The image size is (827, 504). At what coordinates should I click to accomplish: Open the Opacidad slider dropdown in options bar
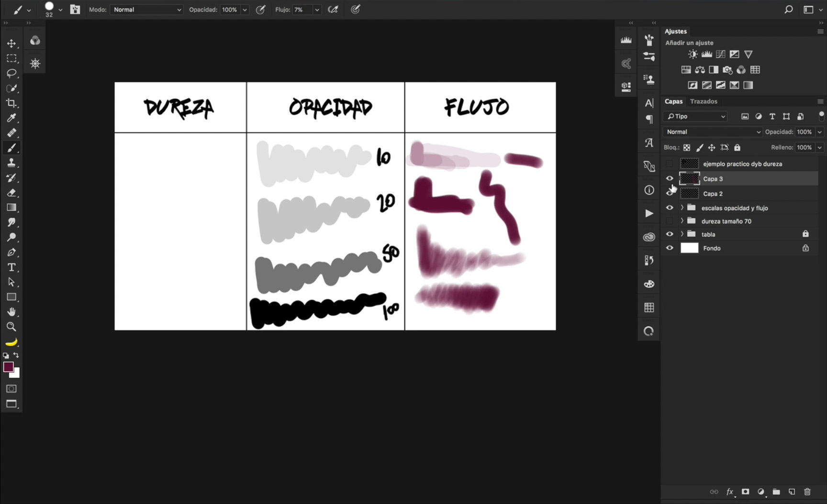coord(245,10)
